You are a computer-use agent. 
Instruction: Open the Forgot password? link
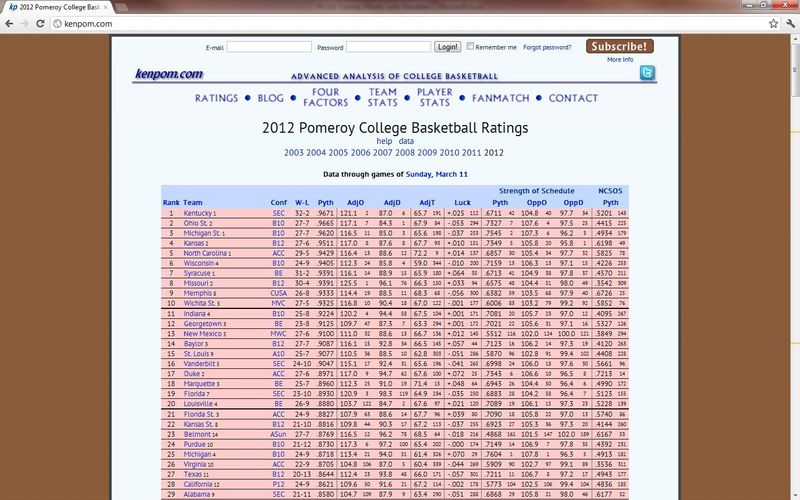point(547,47)
